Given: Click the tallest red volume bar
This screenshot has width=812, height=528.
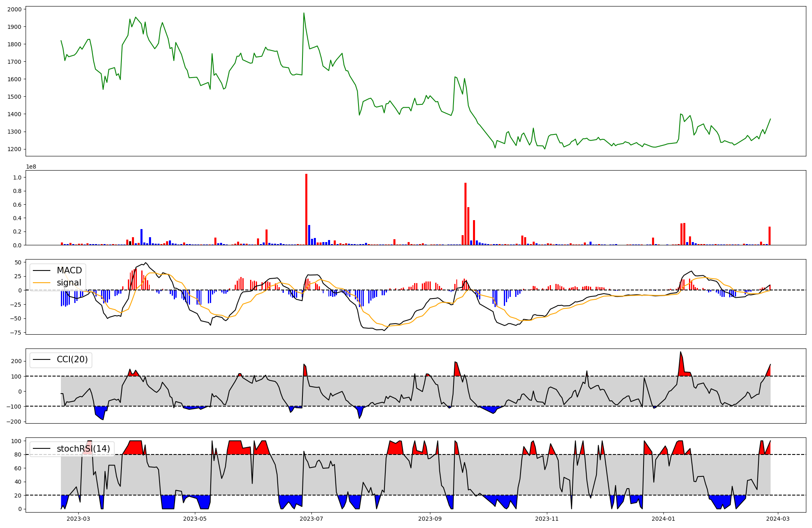Looking at the screenshot, I should [x=306, y=209].
